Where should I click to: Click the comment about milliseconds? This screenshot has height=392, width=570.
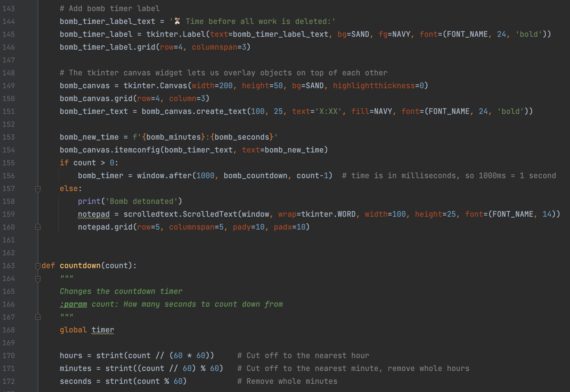coord(449,176)
